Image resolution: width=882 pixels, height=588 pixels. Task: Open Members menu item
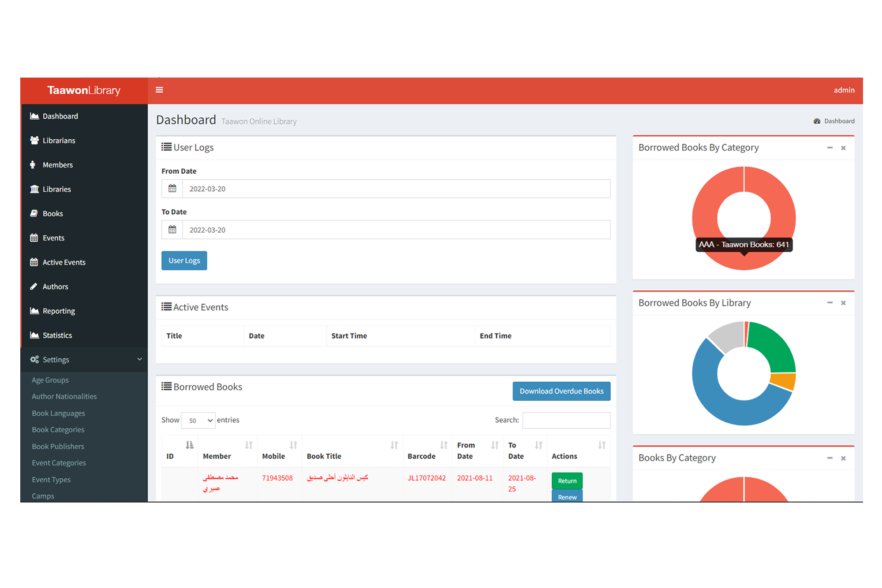click(x=84, y=165)
